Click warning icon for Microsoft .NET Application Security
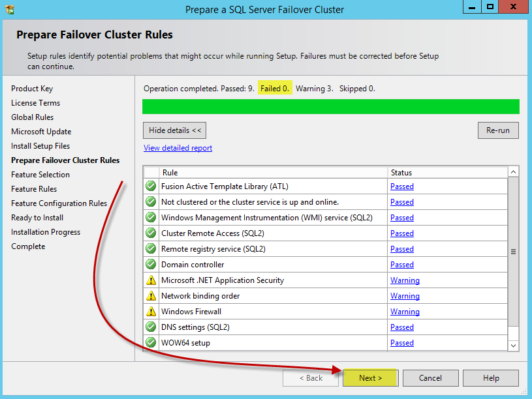532x399 pixels. (151, 280)
